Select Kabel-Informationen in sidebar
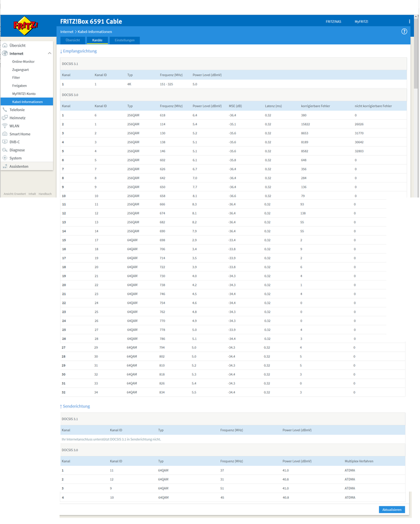This screenshot has width=420, height=524. click(x=27, y=102)
